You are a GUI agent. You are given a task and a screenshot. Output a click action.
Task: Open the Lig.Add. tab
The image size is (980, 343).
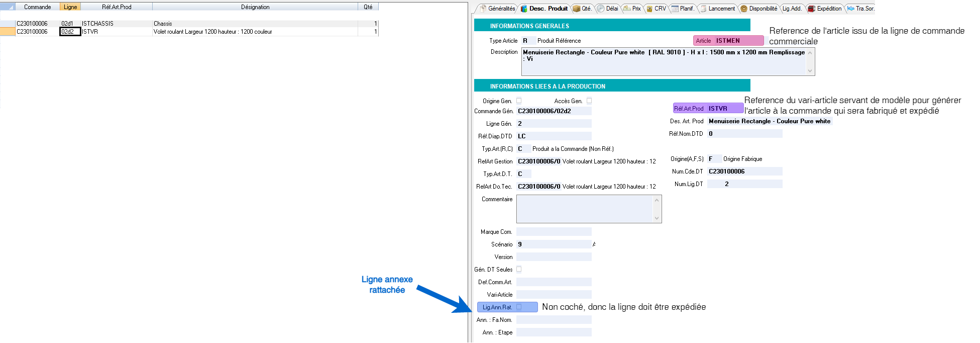tap(792, 9)
